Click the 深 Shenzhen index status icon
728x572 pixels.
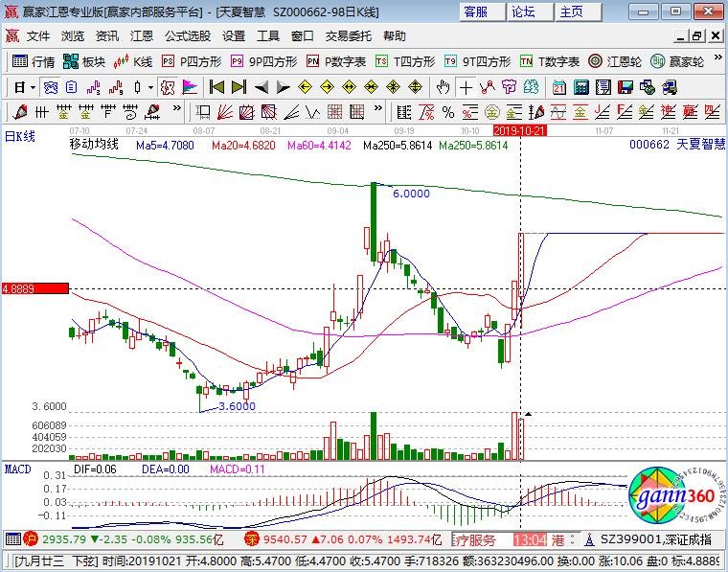252,539
